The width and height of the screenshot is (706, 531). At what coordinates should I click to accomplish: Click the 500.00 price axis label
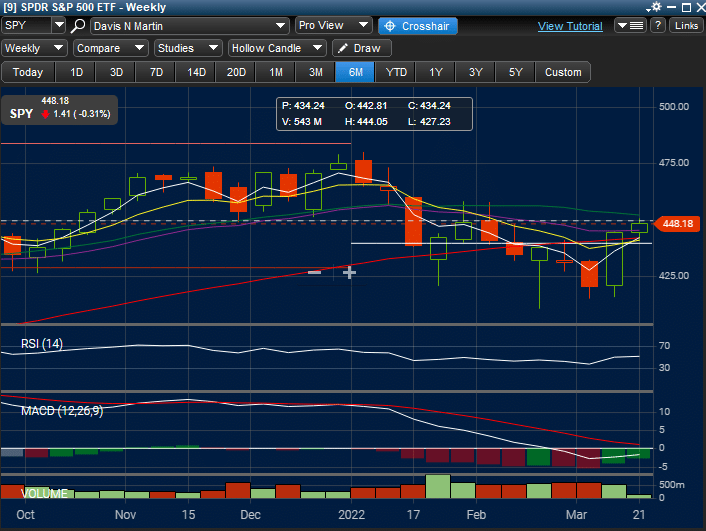click(x=674, y=107)
